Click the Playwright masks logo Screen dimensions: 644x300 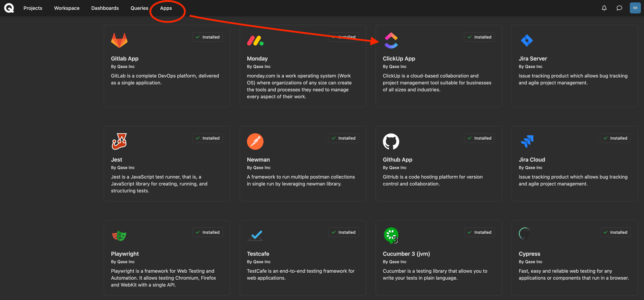(119, 236)
